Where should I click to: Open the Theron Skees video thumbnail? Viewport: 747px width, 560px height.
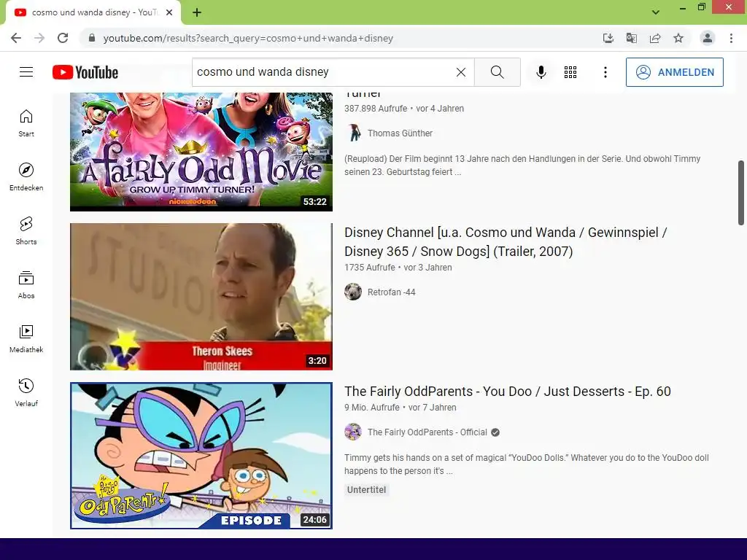[201, 297]
